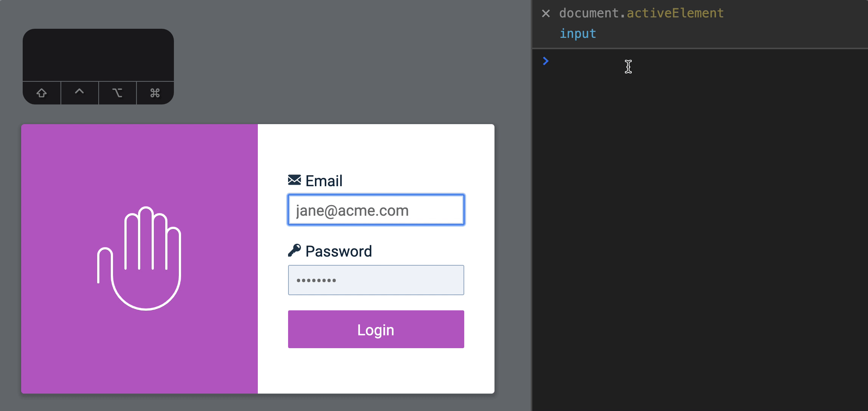Click the 'input' result in console
This screenshot has width=868, height=411.
pyautogui.click(x=578, y=34)
